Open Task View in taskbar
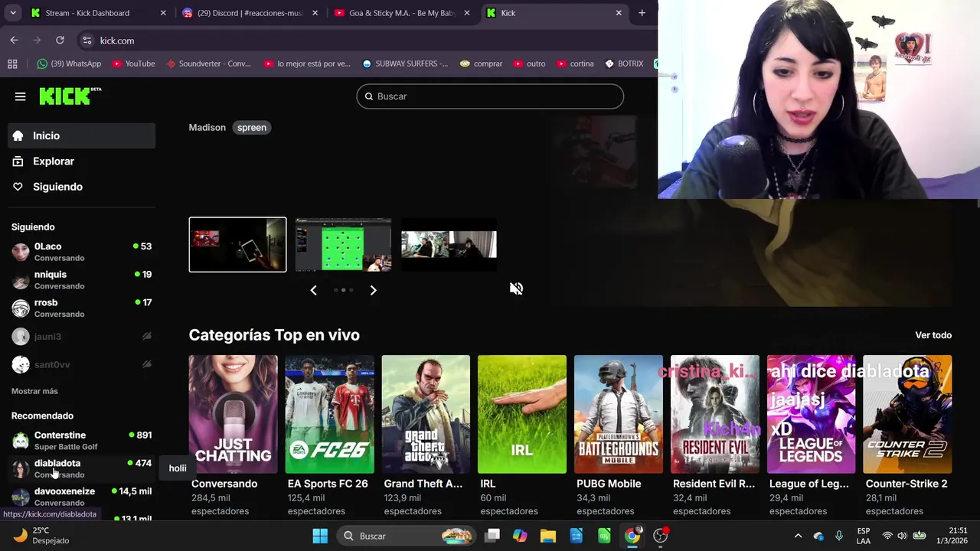 [492, 536]
